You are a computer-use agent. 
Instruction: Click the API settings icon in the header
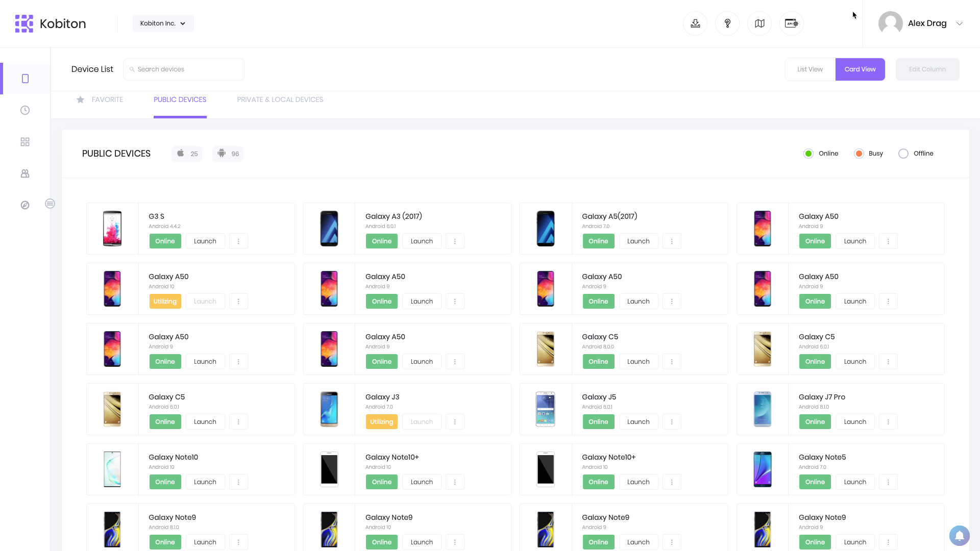(x=791, y=23)
